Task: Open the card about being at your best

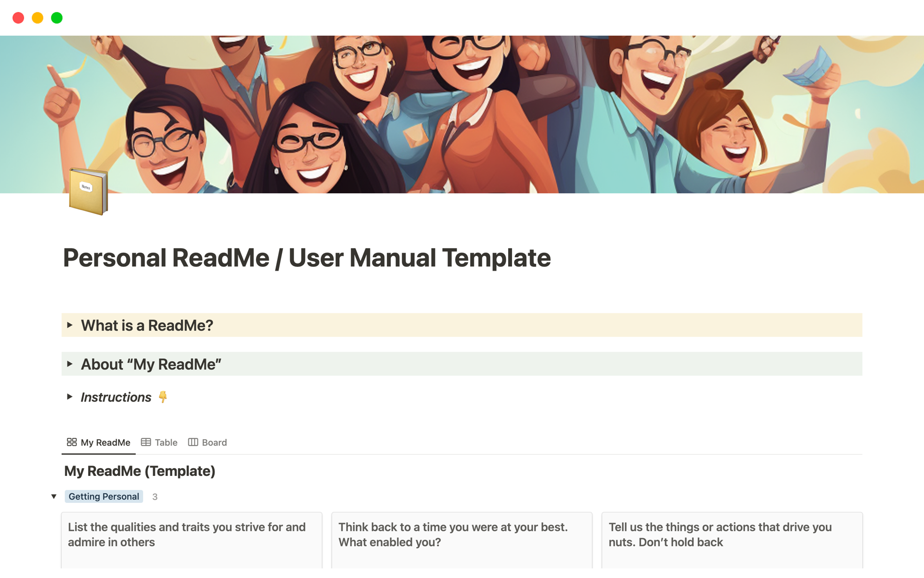Action: (x=462, y=539)
